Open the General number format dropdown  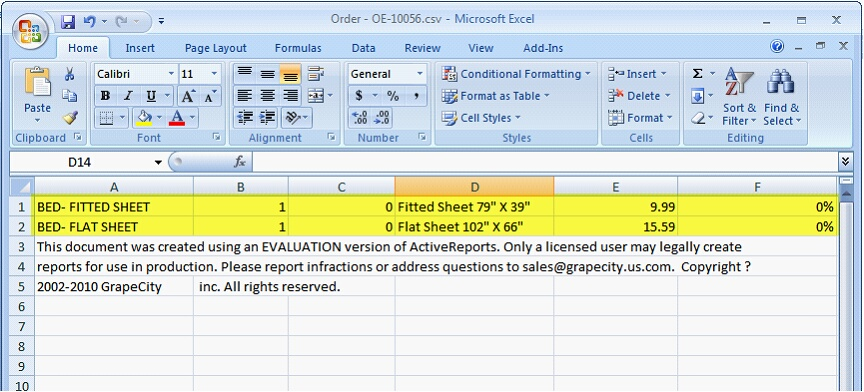tap(420, 74)
